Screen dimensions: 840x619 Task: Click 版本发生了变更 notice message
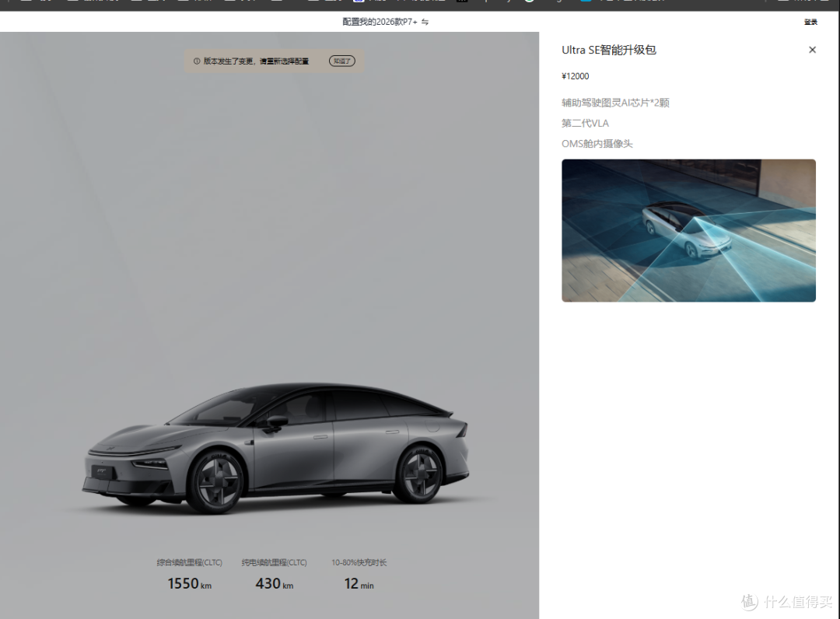256,61
